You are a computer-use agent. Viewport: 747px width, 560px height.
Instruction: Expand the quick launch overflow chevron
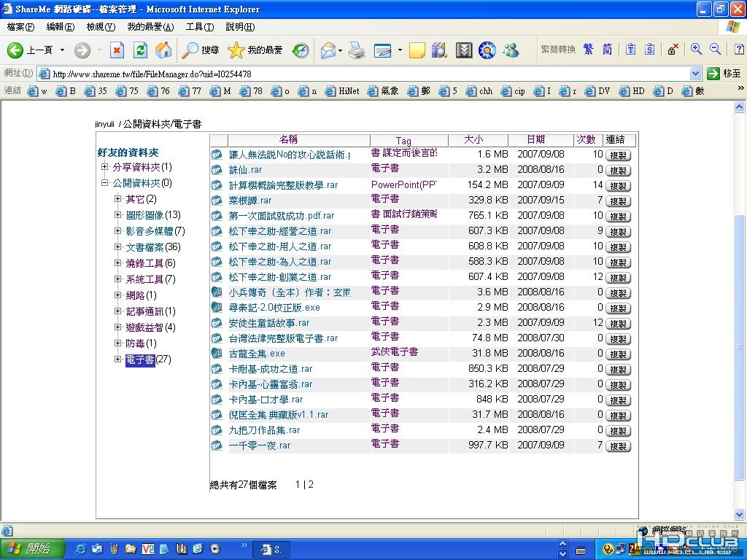click(244, 545)
